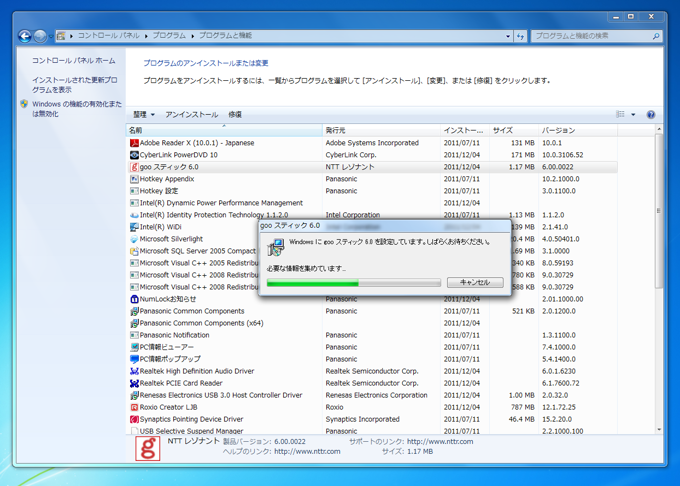Sort by the 発行元 column header

point(381,130)
